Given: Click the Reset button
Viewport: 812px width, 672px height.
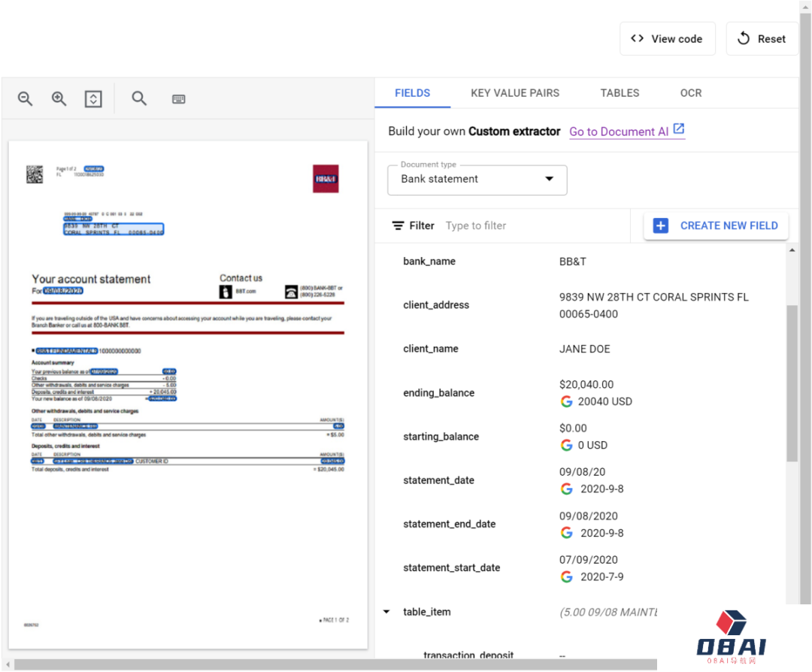Looking at the screenshot, I should point(762,39).
